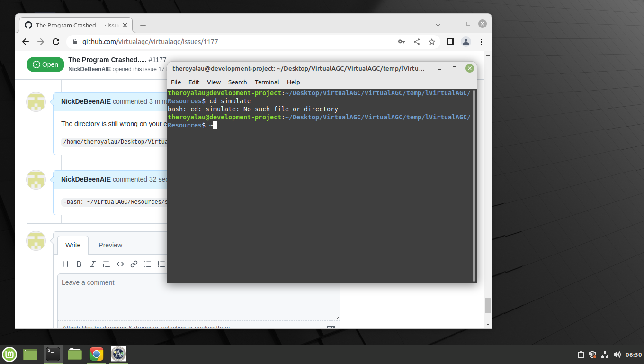Screen dimensions: 644x364
Task: Open the tab search chevron dropdown
Action: coord(438,25)
